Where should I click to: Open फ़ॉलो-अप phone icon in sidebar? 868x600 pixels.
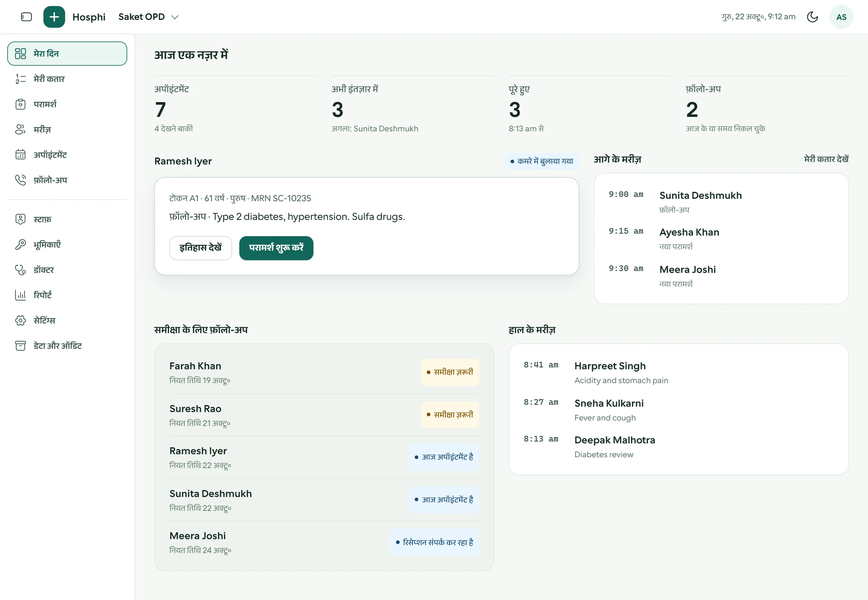tap(20, 180)
